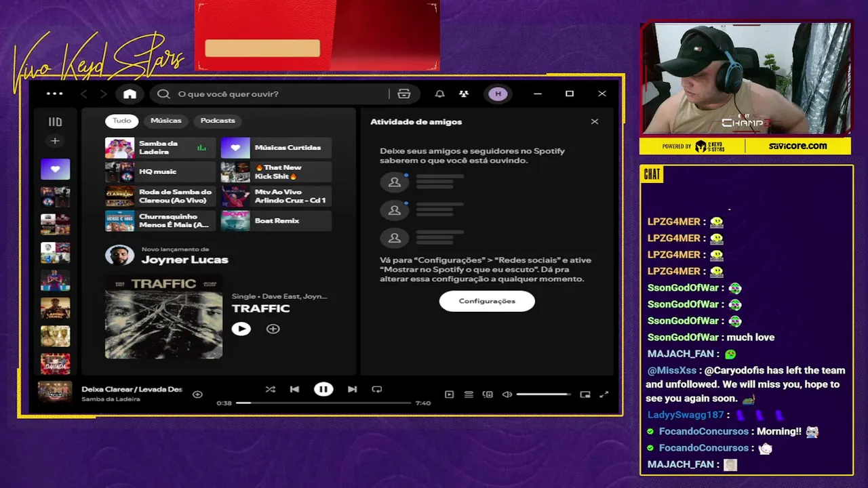Screen dimensions: 868x488
Task: Open Liked Songs heart tile in sidebar
Action: coord(55,169)
